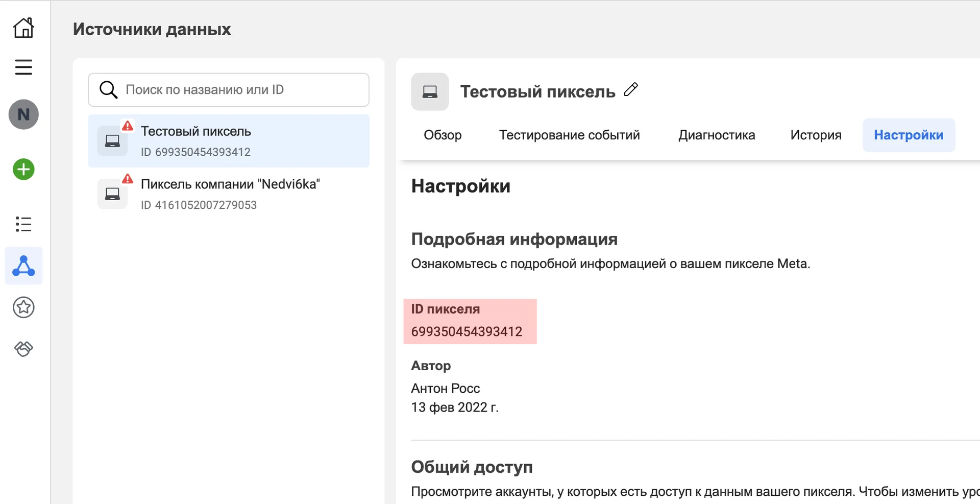Click ID 4161052007279053 in the list
Screen dimensions: 980x504
click(x=199, y=205)
